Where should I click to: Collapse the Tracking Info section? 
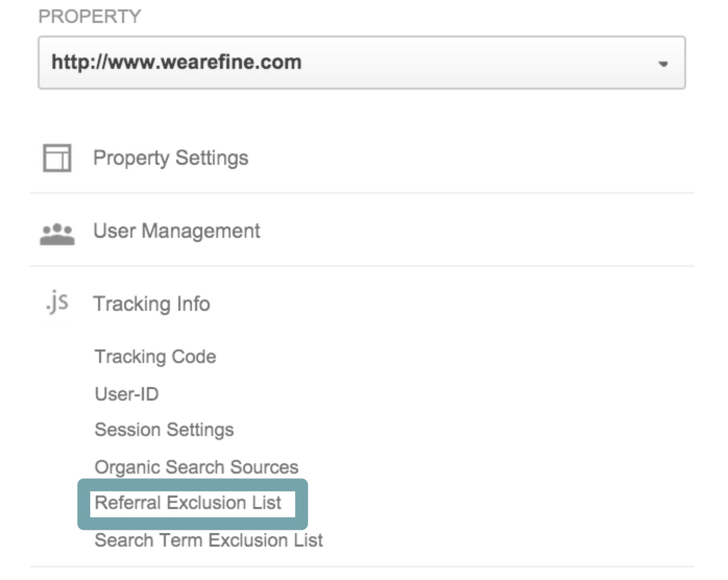point(151,304)
